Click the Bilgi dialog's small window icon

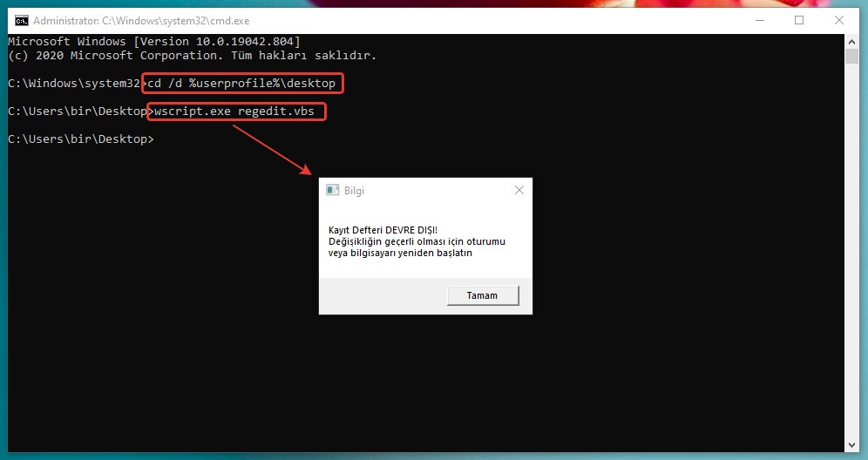pyautogui.click(x=332, y=190)
